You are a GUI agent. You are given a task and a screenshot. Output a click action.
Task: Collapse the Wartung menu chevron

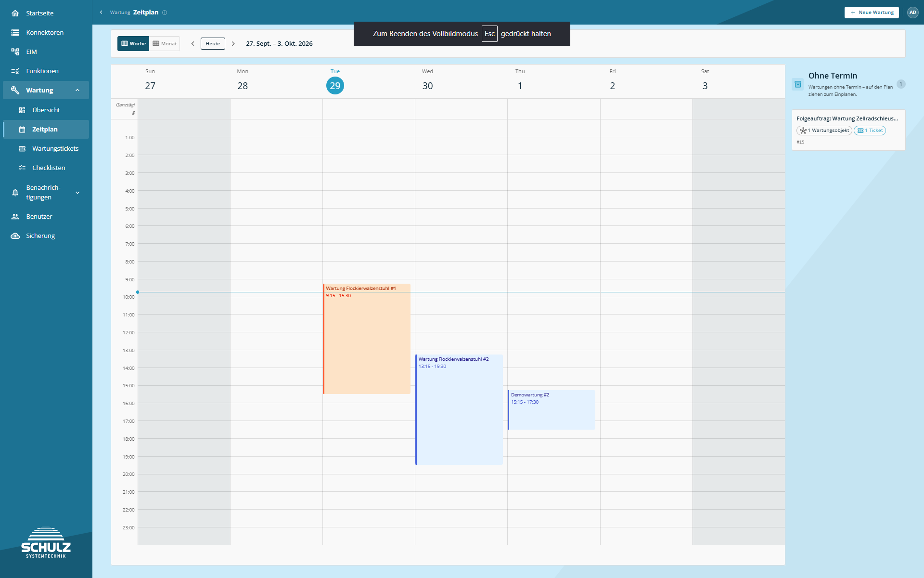pos(77,90)
